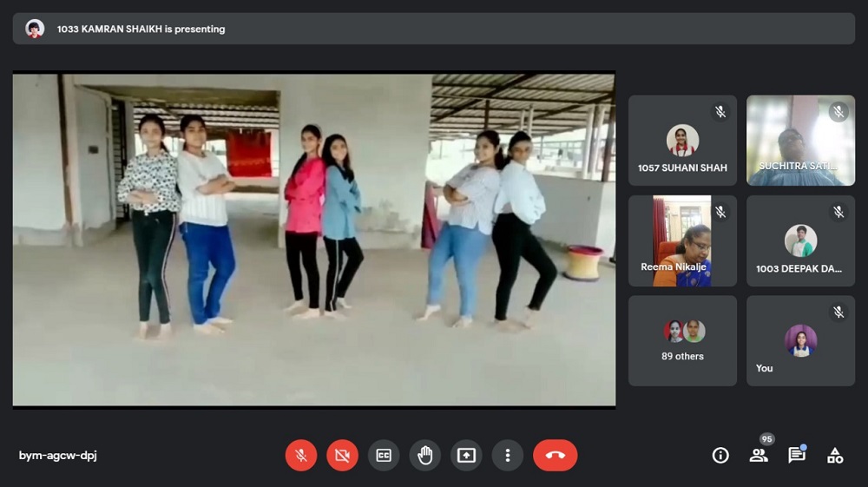Expand the 89 others participant tile
The image size is (868, 487).
coord(682,341)
